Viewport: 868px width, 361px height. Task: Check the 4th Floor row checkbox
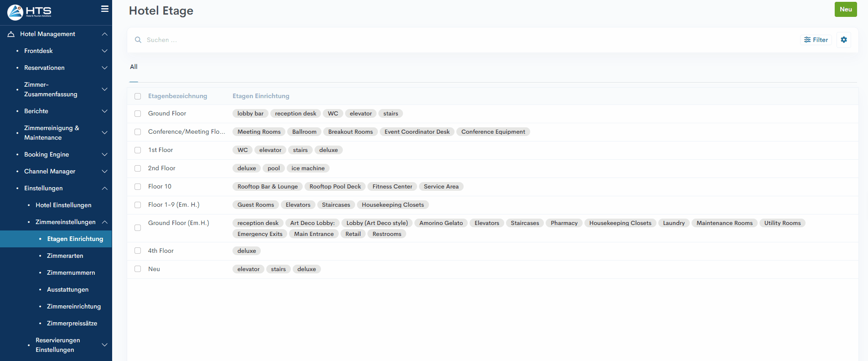pos(138,251)
